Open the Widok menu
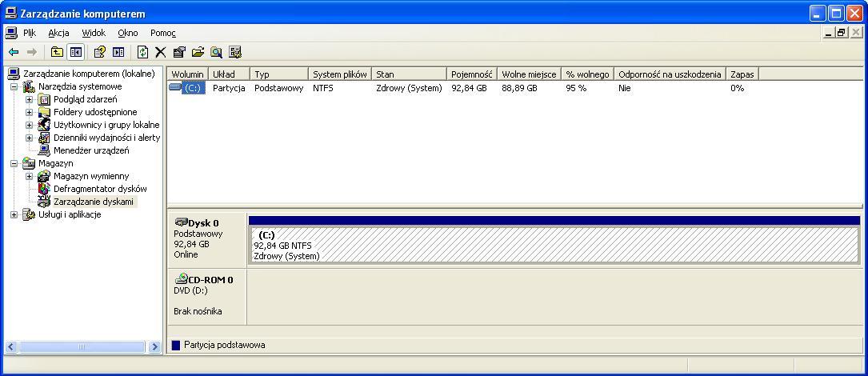 pos(94,33)
